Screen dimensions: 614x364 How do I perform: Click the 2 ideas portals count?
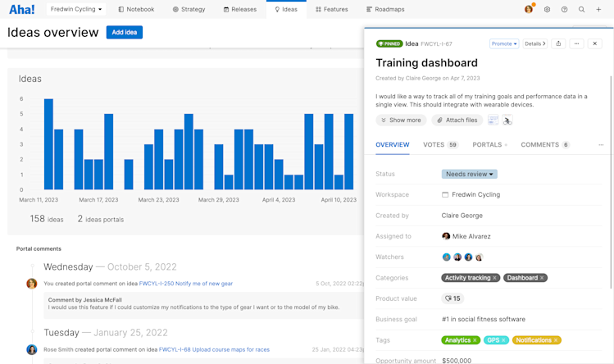click(101, 219)
